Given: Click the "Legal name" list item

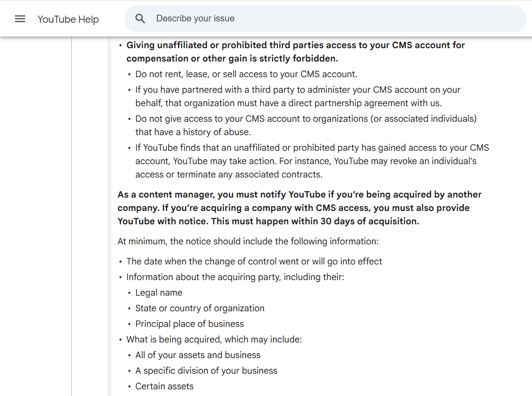Looking at the screenshot, I should tap(159, 293).
